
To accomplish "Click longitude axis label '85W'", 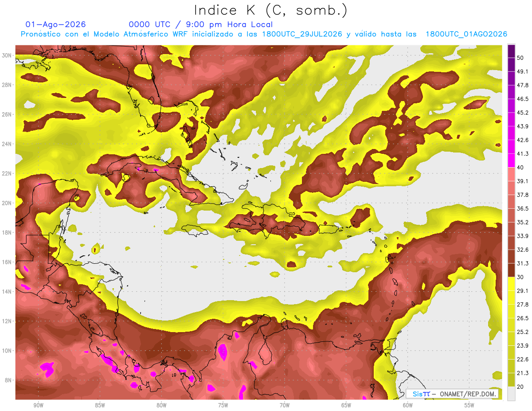I will pyautogui.click(x=100, y=405).
